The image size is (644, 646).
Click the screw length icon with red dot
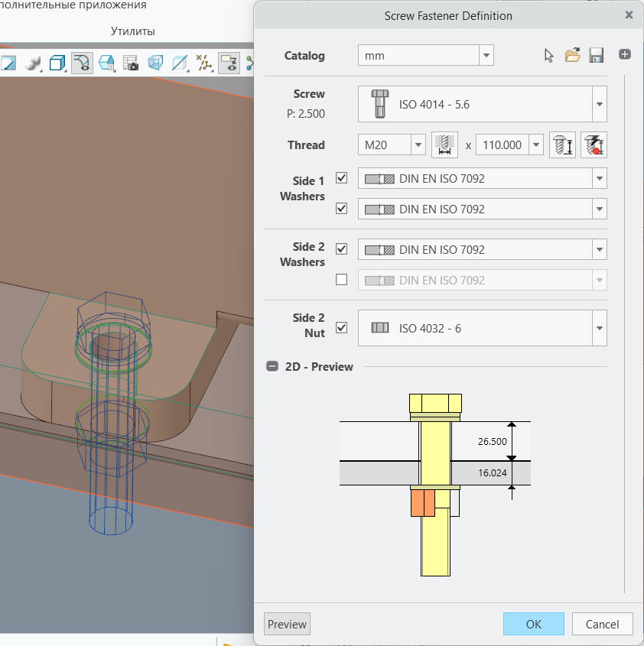click(594, 145)
